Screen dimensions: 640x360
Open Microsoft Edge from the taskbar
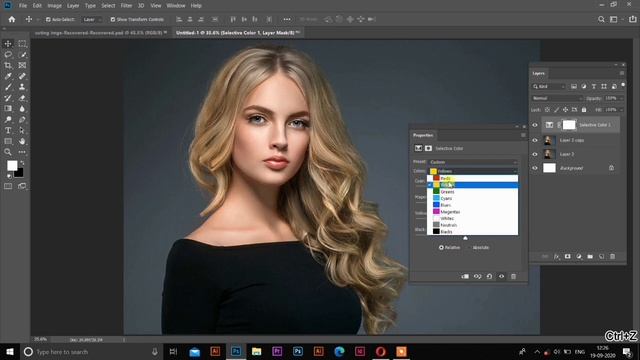coord(339,351)
